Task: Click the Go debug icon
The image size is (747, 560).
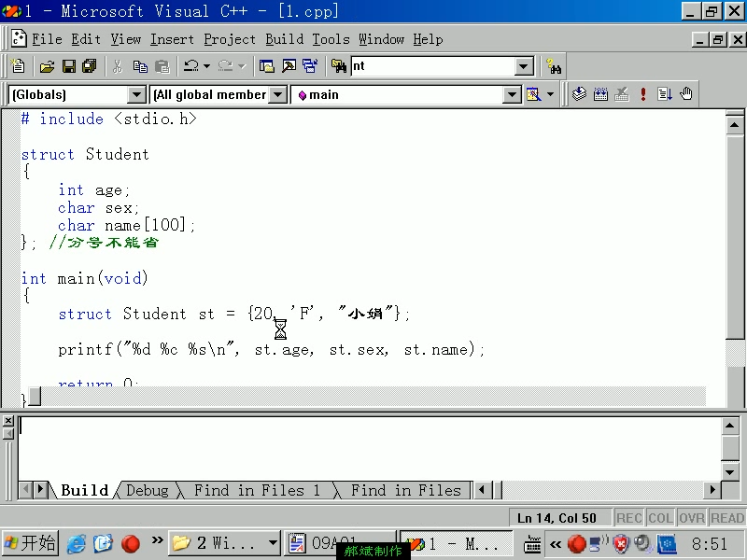Action: point(665,94)
